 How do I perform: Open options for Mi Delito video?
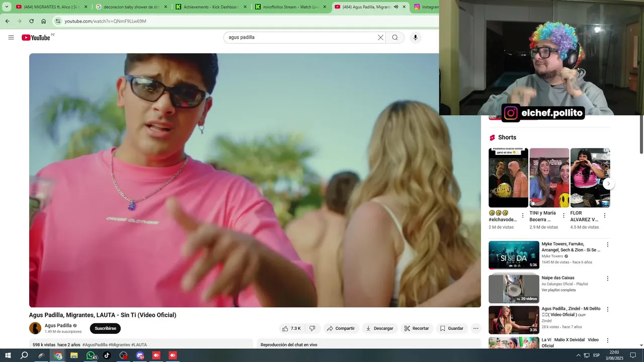click(x=607, y=309)
